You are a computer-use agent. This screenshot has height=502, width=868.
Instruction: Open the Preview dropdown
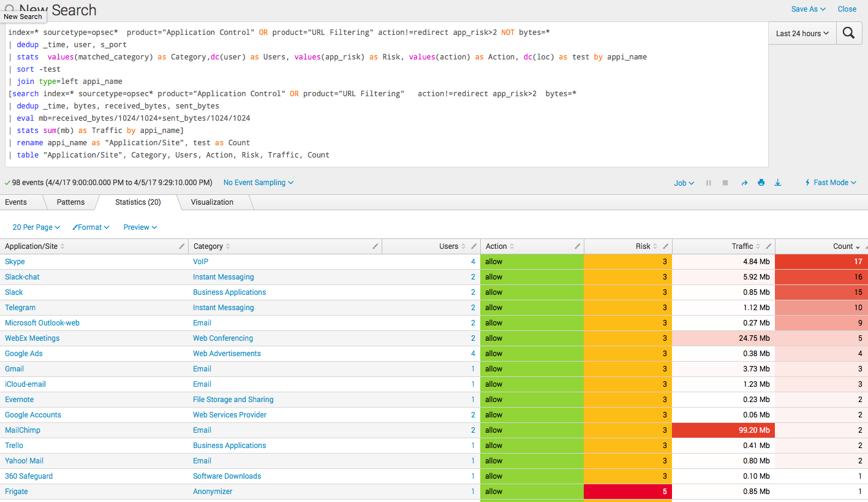coord(140,227)
